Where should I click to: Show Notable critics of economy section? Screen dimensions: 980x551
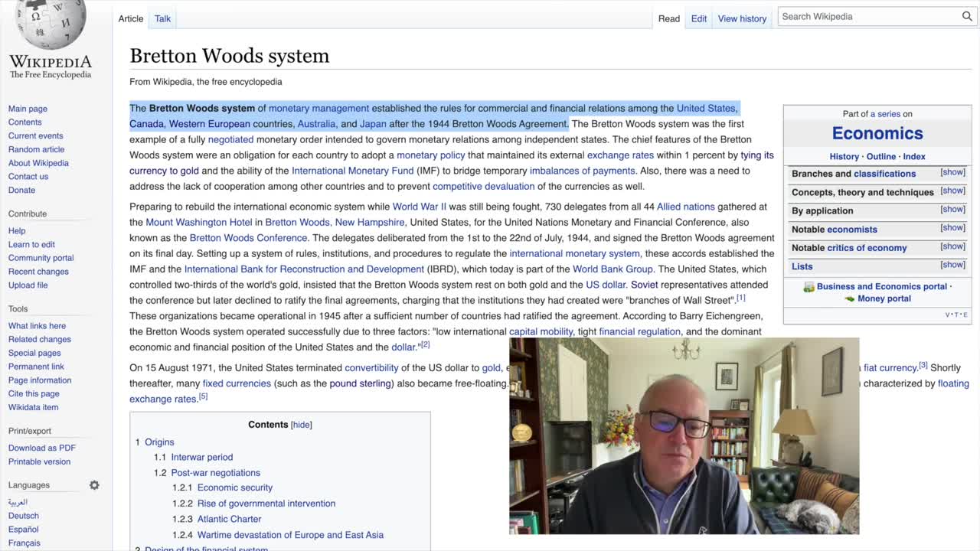click(952, 246)
